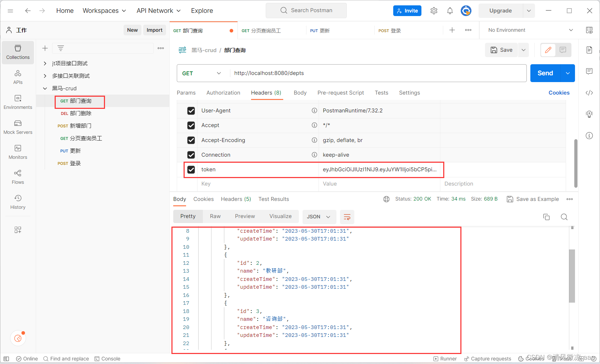This screenshot has width=600, height=364.
Task: Click the Send button
Action: click(545, 73)
